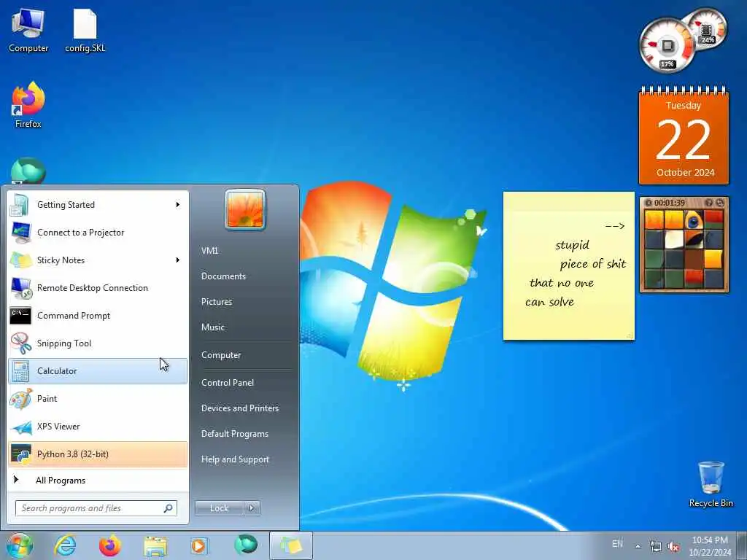Open the taskbar clock showing 10:54 PM
This screenshot has height=560, width=747.
pyautogui.click(x=710, y=546)
